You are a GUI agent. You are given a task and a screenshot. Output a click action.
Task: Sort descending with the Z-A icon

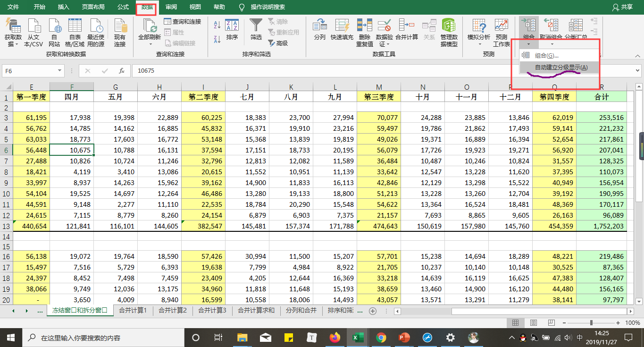point(217,39)
